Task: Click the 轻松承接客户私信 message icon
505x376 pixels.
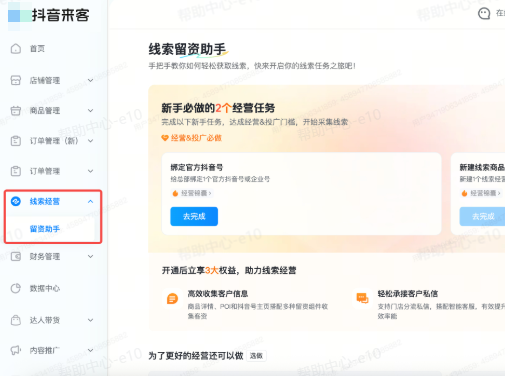Action: (362, 298)
